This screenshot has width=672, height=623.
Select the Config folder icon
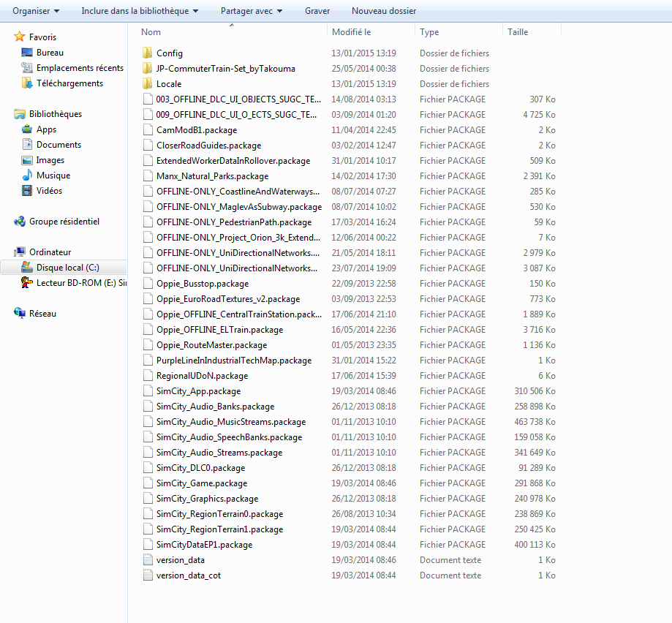(x=148, y=53)
